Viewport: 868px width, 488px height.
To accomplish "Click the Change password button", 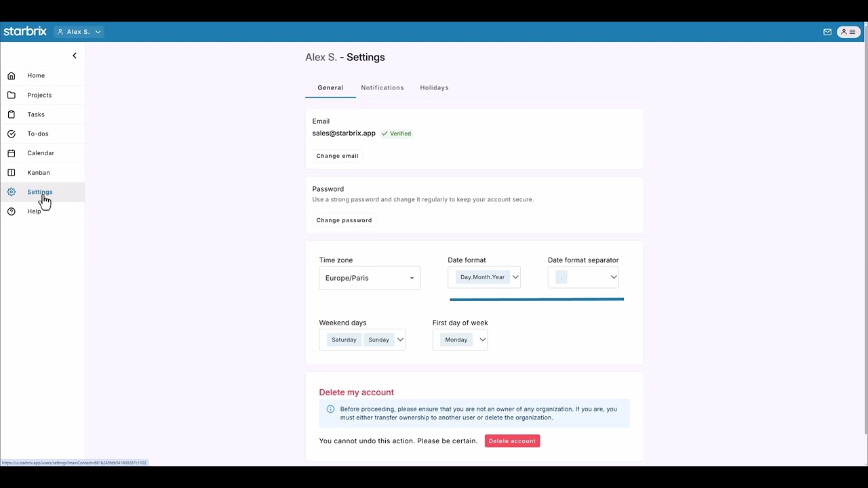I will pyautogui.click(x=344, y=220).
